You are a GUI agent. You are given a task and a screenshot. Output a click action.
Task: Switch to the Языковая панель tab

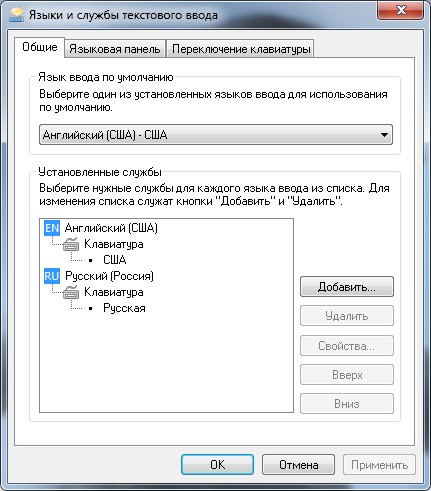tap(115, 49)
